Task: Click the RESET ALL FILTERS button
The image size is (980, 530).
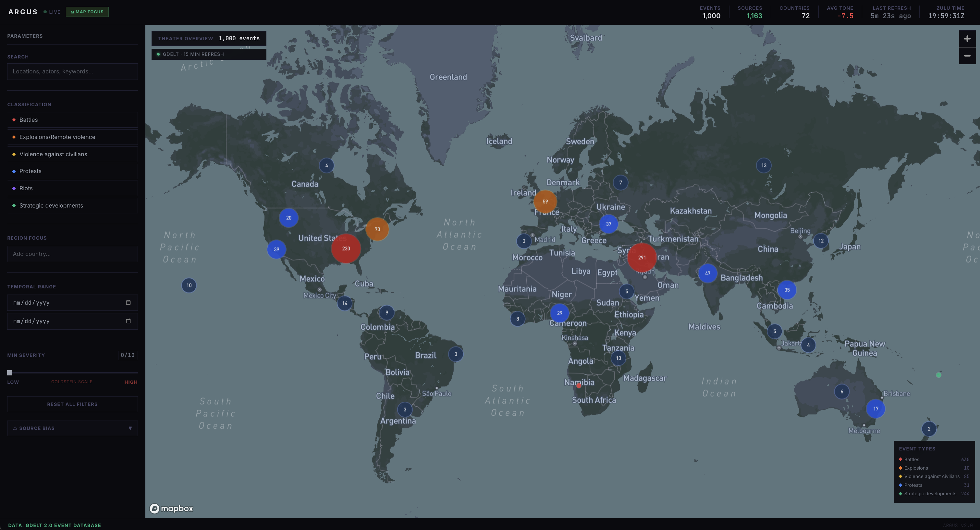Action: click(x=72, y=404)
